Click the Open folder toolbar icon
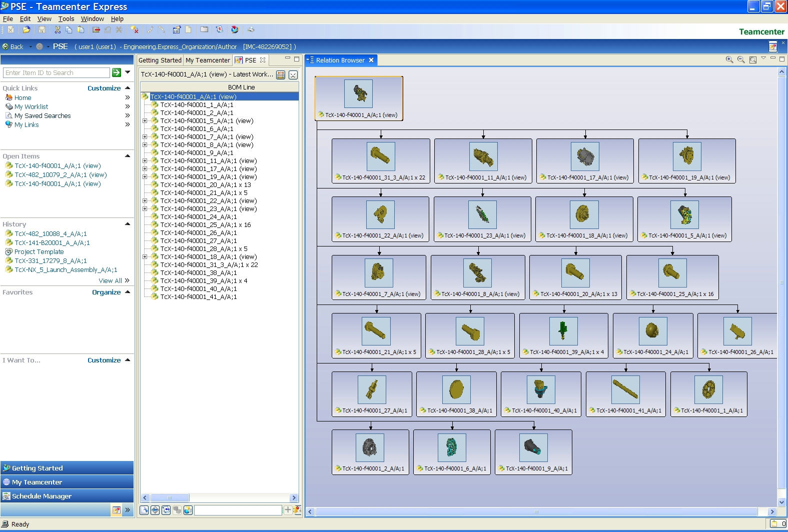Viewport: 788px width, 532px height. [27, 30]
